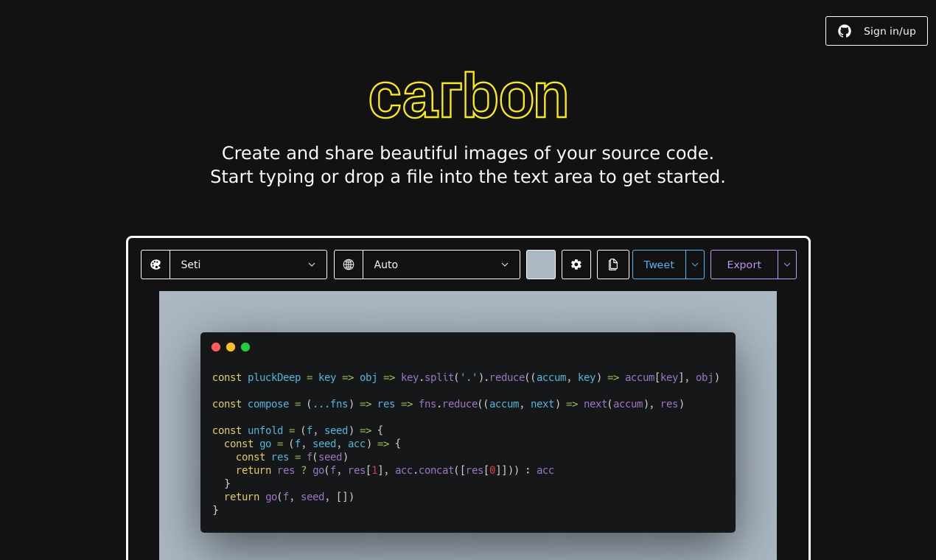
Task: Click the 'unfold' function name in the code
Action: click(265, 430)
